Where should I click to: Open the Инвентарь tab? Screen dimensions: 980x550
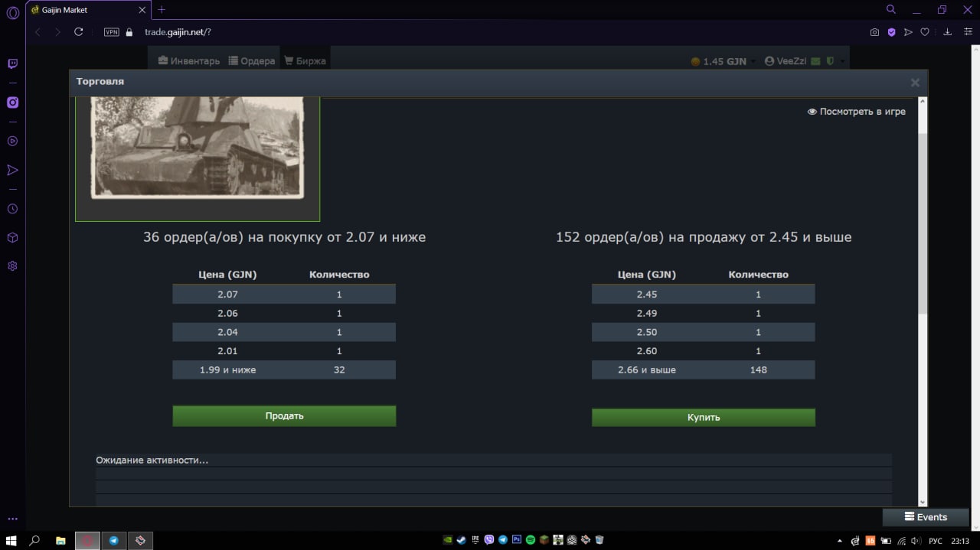189,61
